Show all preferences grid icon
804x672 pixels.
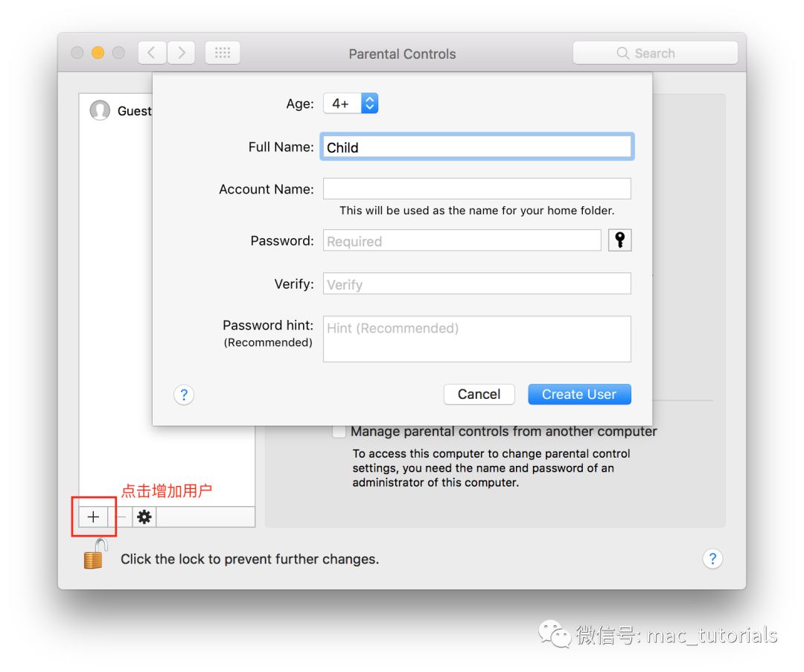(223, 53)
